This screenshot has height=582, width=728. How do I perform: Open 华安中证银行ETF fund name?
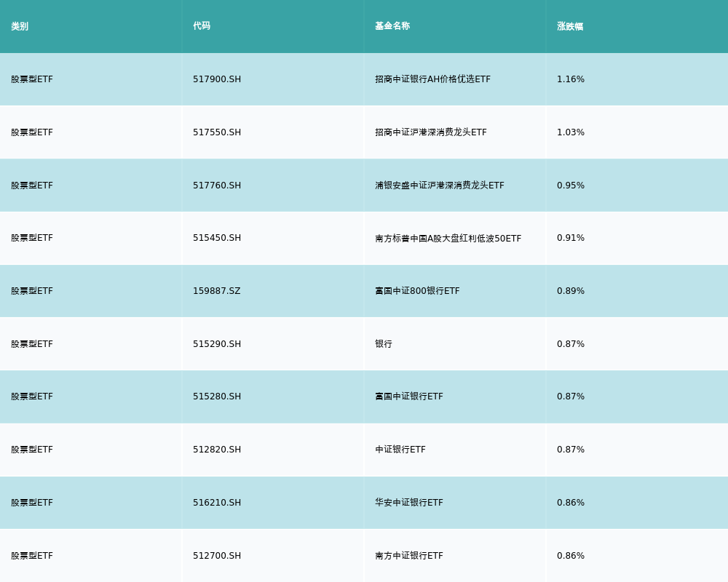409,503
